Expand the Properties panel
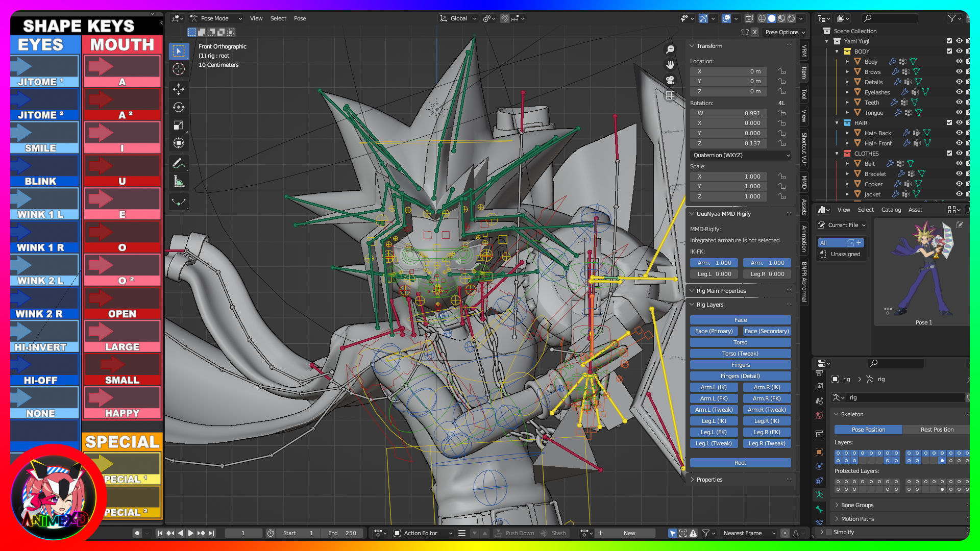Viewport: 980px width, 551px height. click(x=692, y=480)
